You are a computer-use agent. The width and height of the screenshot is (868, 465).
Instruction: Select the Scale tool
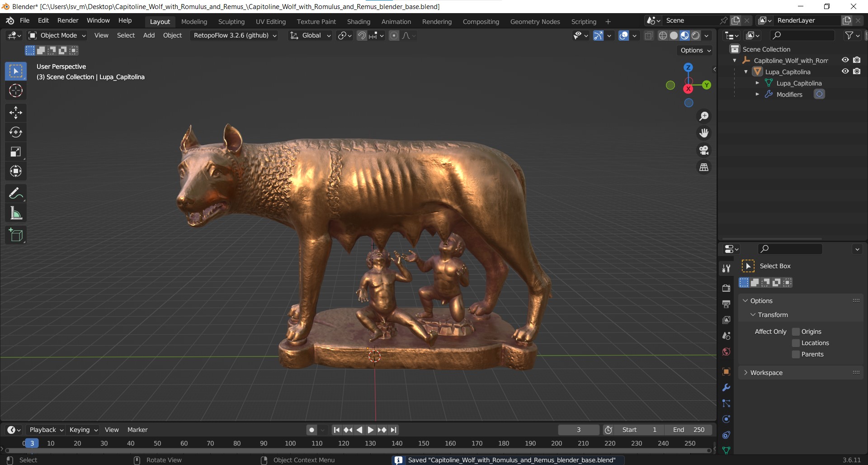16,152
